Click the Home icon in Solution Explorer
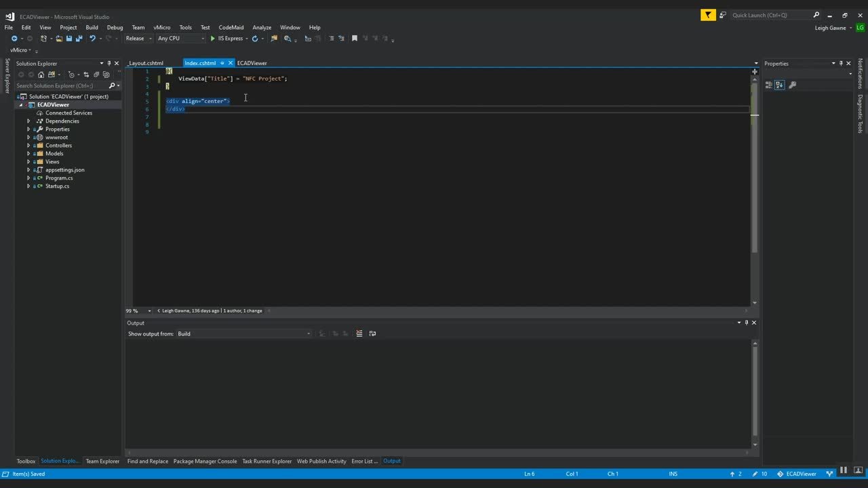The width and height of the screenshot is (868, 488). tap(41, 75)
